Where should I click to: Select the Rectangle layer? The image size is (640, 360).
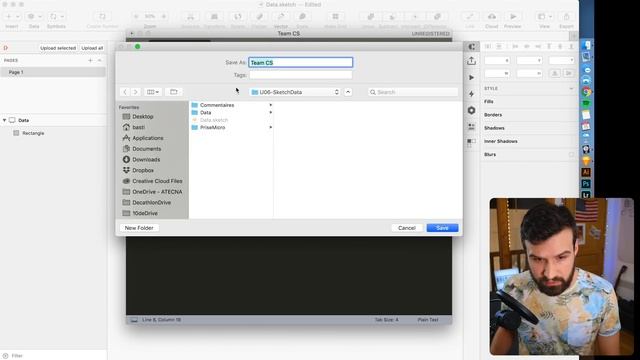point(33,133)
